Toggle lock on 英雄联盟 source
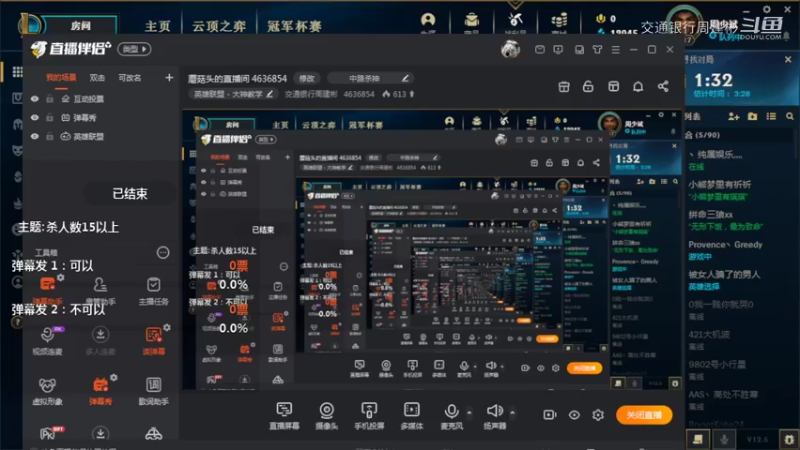Image resolution: width=800 pixels, height=450 pixels. (49, 136)
